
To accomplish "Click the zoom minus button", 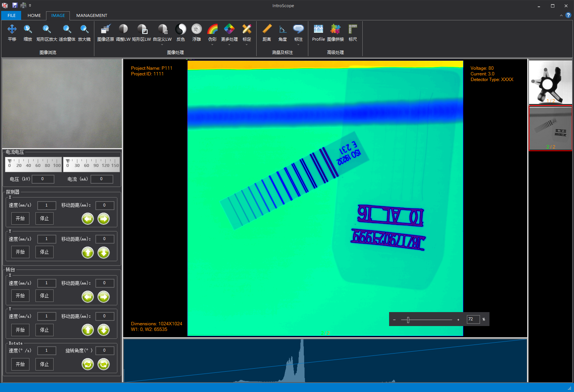I will click(394, 320).
